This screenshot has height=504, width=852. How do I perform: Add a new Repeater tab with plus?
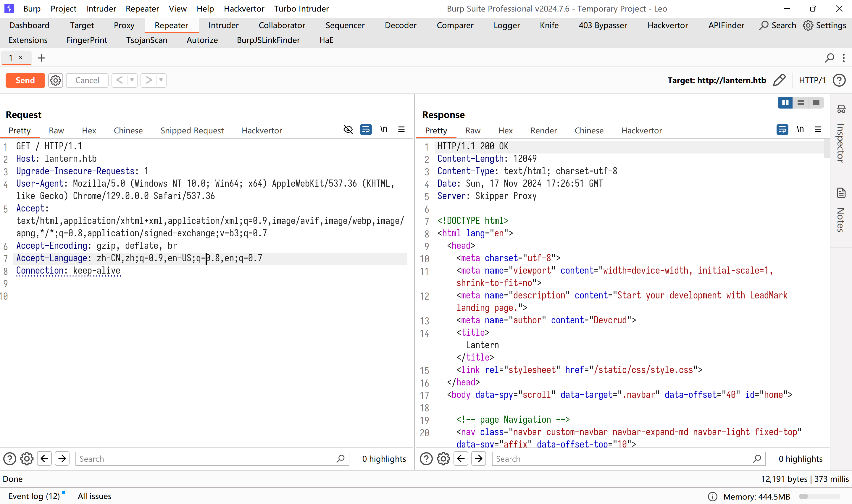(x=41, y=58)
